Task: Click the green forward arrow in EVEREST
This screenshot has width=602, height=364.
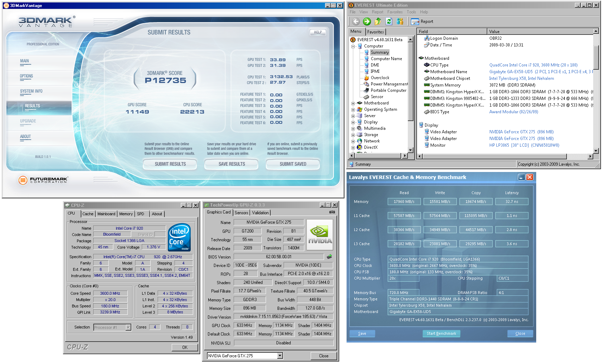Action: 367,21
